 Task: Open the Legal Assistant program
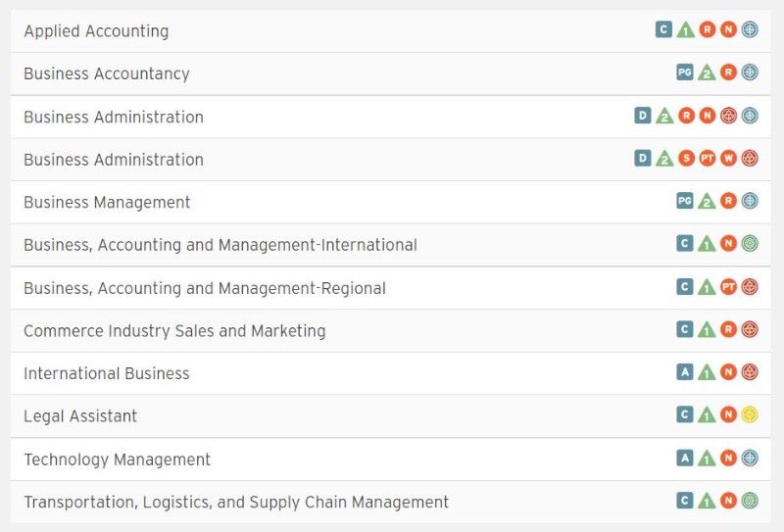80,416
